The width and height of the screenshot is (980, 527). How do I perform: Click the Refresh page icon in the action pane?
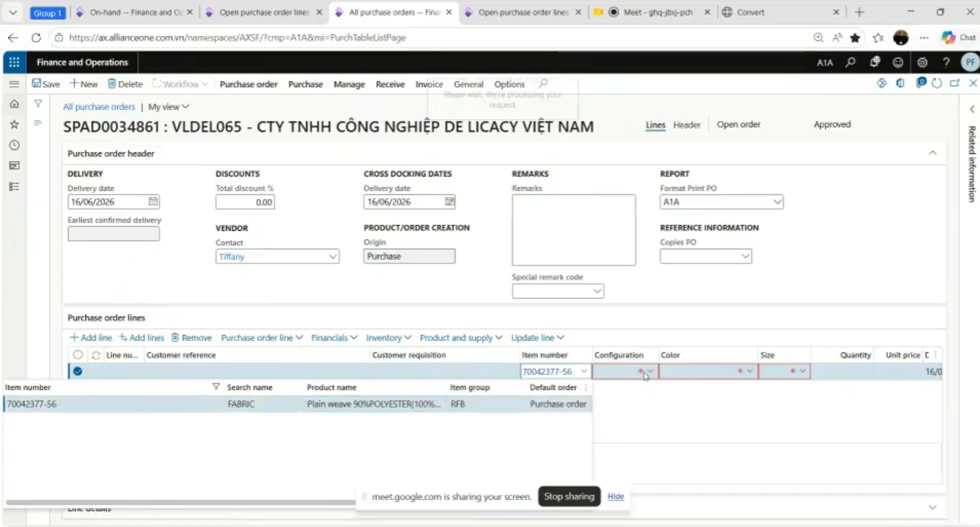tap(937, 83)
